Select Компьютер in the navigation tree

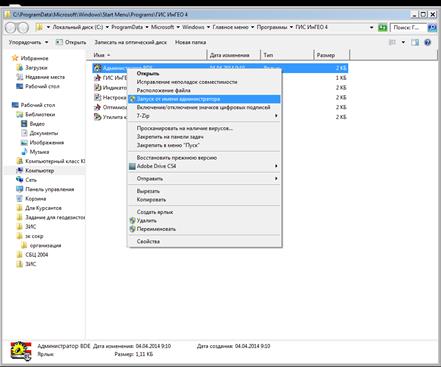point(40,170)
